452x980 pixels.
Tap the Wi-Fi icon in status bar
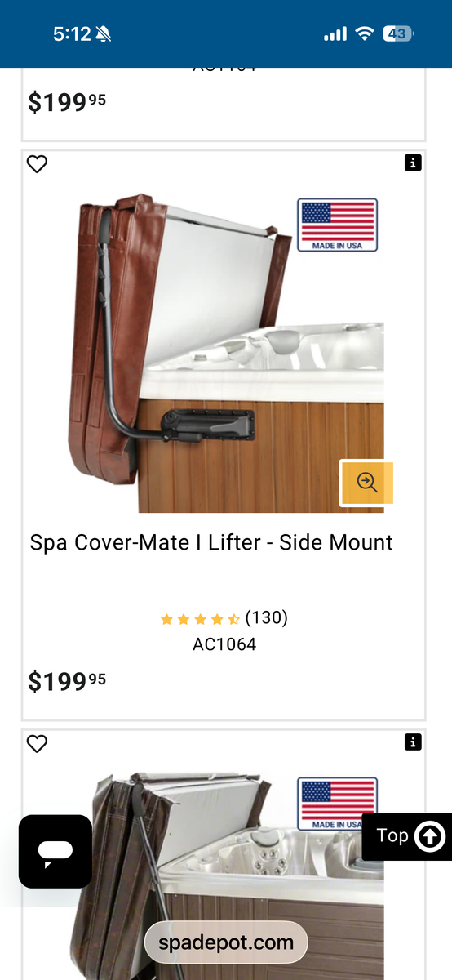(x=364, y=33)
